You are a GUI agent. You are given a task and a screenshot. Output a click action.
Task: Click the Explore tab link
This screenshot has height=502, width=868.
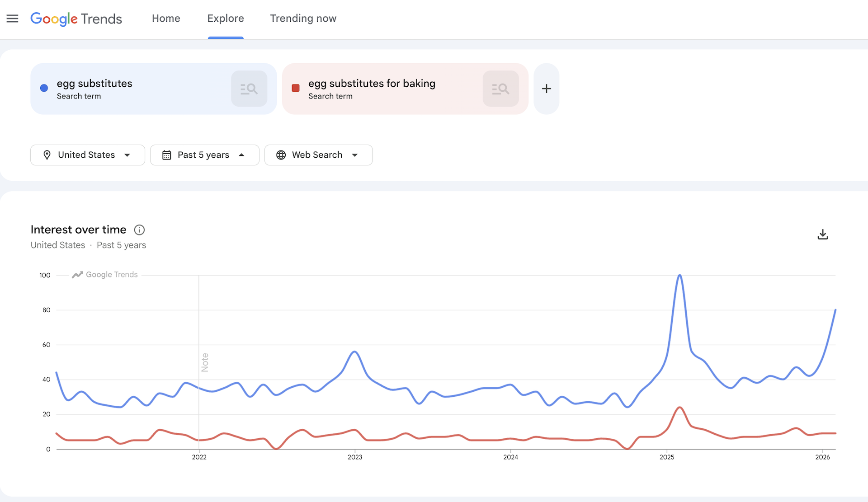[225, 19]
